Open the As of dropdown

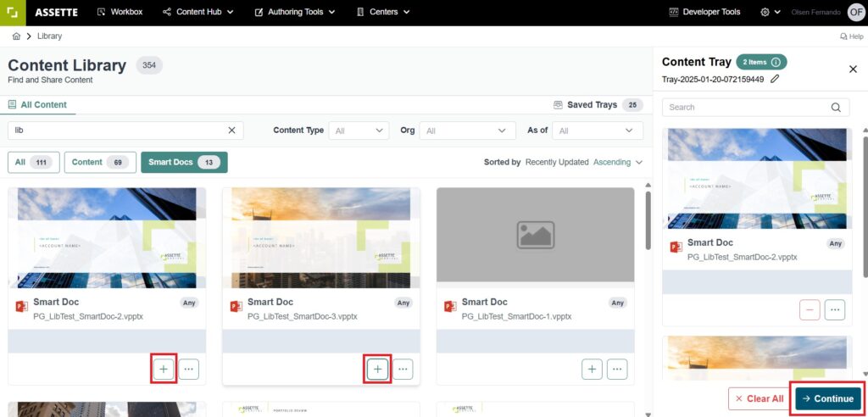598,131
